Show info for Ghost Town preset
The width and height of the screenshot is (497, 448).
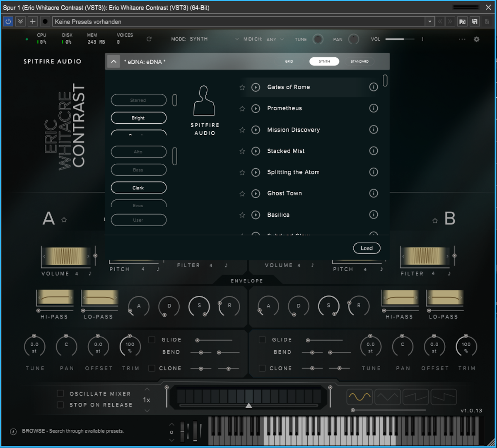point(374,193)
